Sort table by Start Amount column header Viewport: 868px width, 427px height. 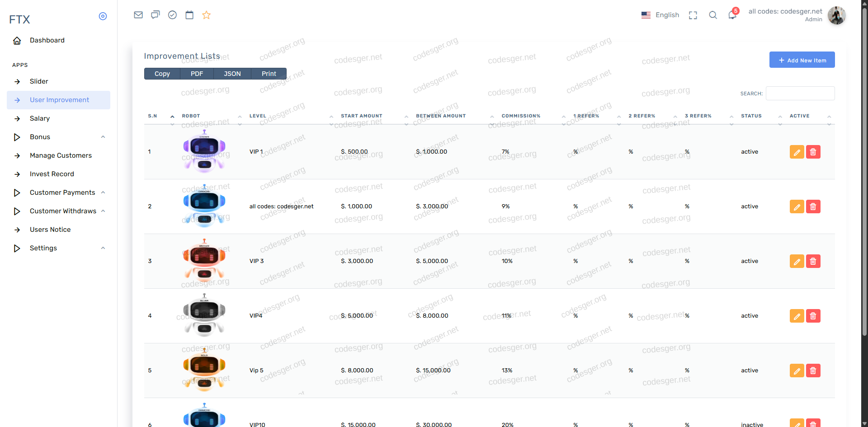361,116
